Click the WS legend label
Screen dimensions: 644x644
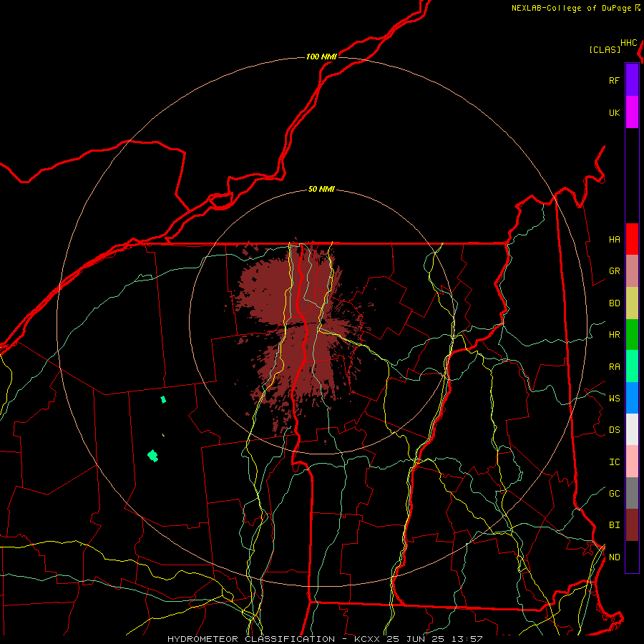614,399
